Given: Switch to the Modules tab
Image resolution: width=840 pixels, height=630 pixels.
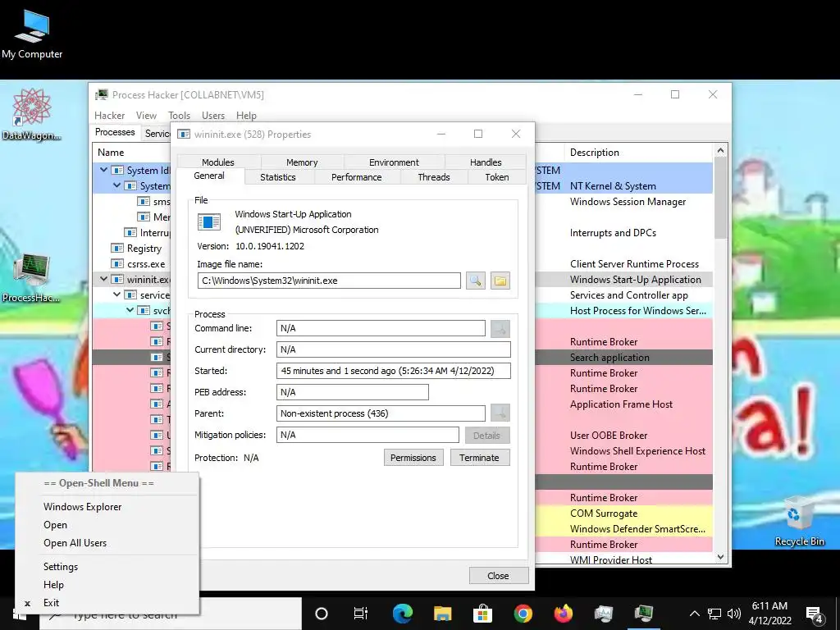Looking at the screenshot, I should pos(218,162).
